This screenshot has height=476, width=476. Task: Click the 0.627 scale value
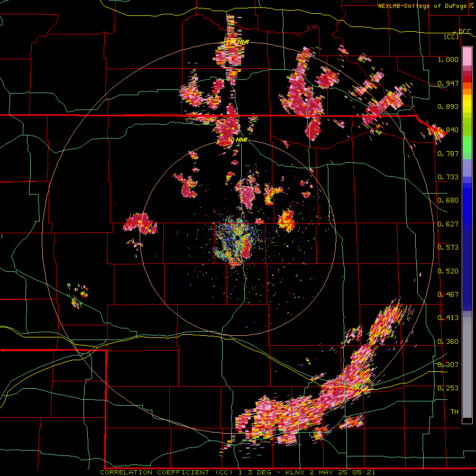tap(448, 224)
